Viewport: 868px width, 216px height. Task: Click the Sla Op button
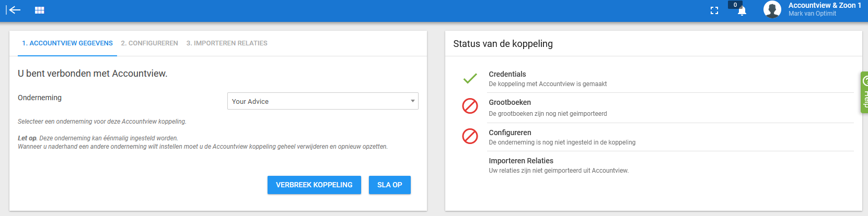tap(390, 185)
